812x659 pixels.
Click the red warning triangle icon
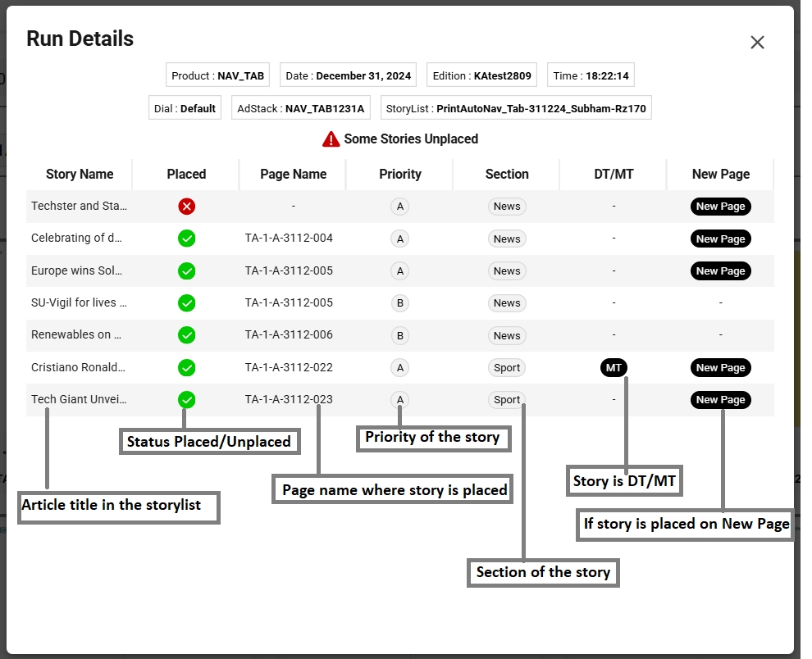[331, 139]
